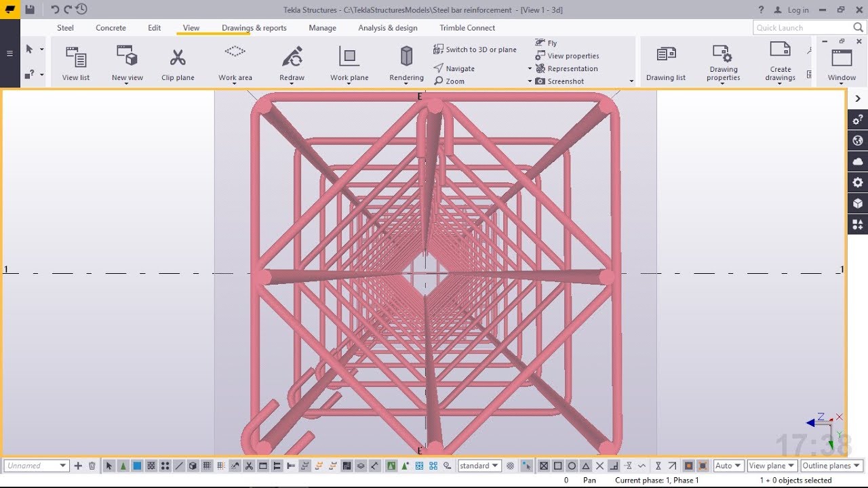868x488 pixels.
Task: Click the Fly command
Action: [x=546, y=43]
